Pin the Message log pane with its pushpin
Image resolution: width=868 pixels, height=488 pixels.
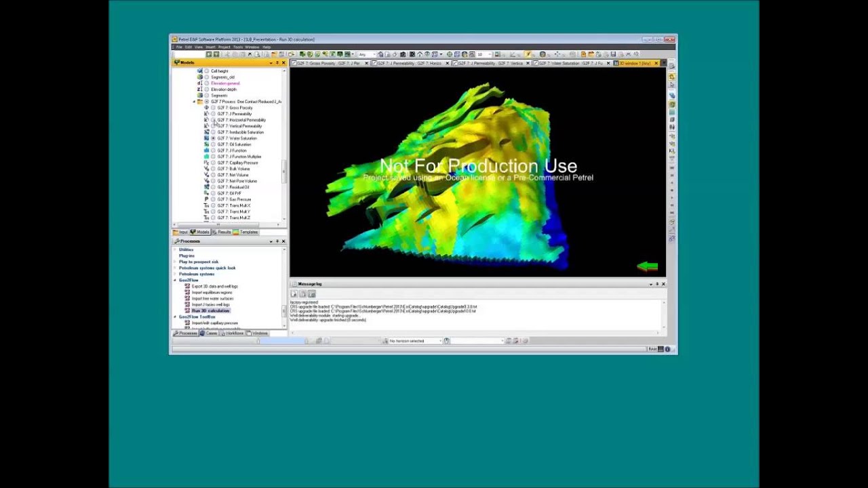coord(657,284)
